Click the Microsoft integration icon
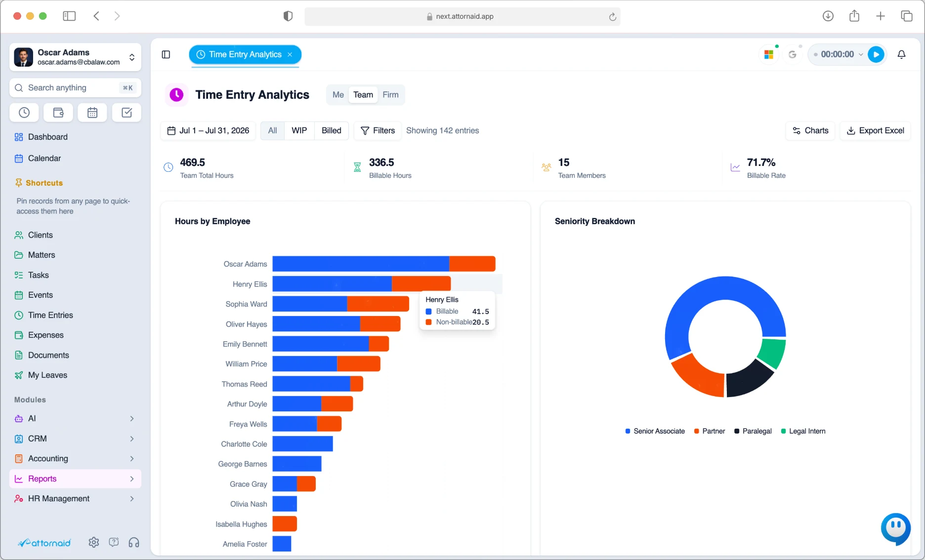The width and height of the screenshot is (925, 560). [x=769, y=54]
